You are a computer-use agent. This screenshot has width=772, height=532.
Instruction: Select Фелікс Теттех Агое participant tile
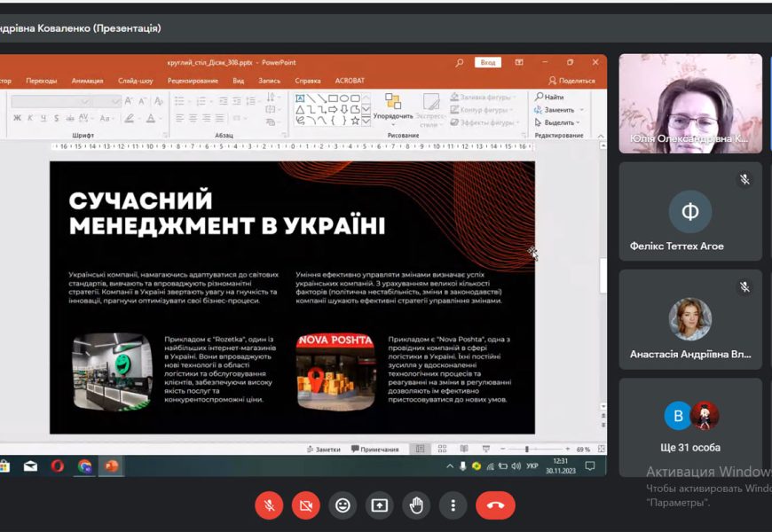click(x=689, y=211)
